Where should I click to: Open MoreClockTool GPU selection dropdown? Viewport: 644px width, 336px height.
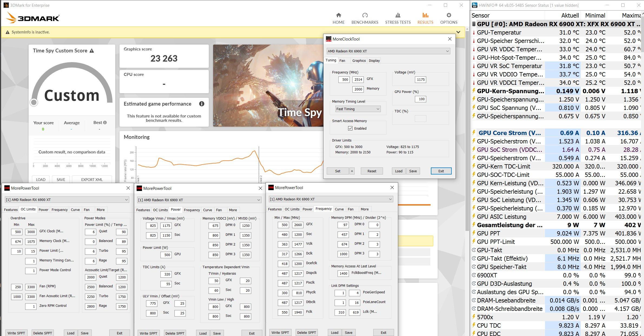click(388, 51)
